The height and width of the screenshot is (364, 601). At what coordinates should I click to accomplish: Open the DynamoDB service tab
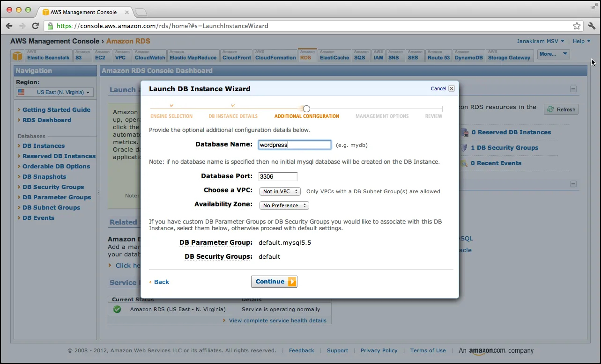pos(469,55)
